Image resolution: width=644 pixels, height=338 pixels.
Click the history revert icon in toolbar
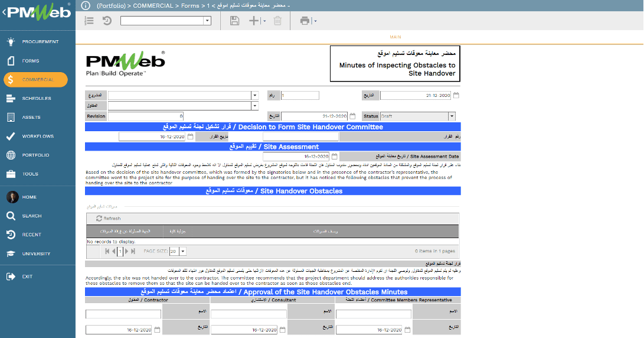107,21
